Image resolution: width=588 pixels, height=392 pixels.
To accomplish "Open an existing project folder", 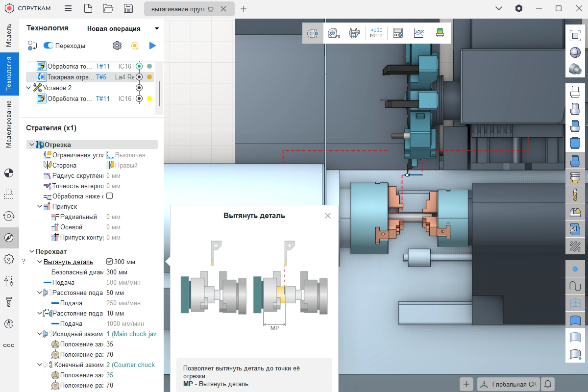I will click(x=108, y=9).
